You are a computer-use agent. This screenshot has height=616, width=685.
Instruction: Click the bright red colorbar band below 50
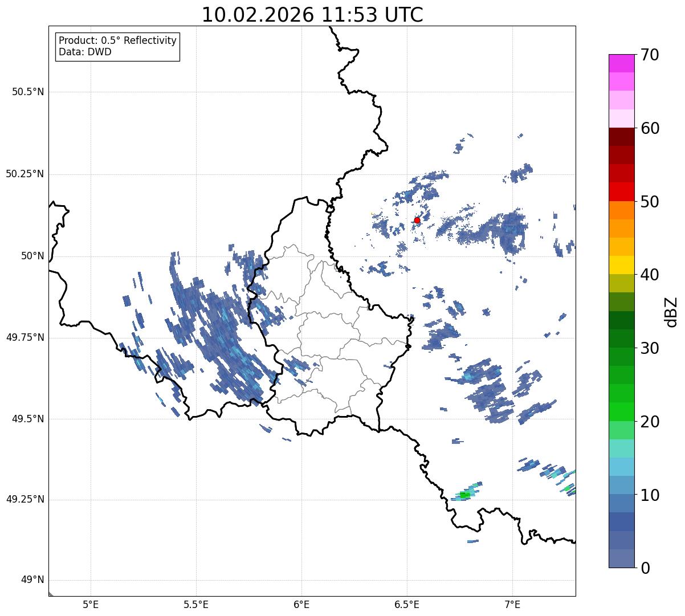[622, 191]
